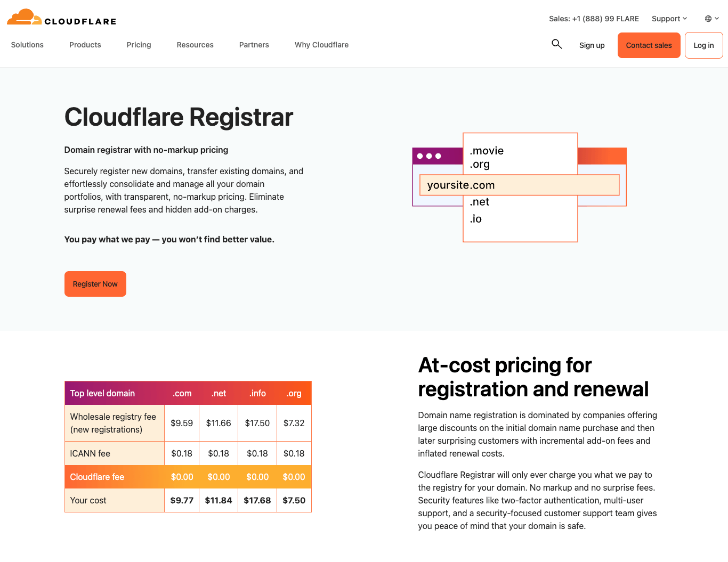This screenshot has height=562, width=728.
Task: Click the $11.66 wholesale fee cell
Action: click(219, 423)
